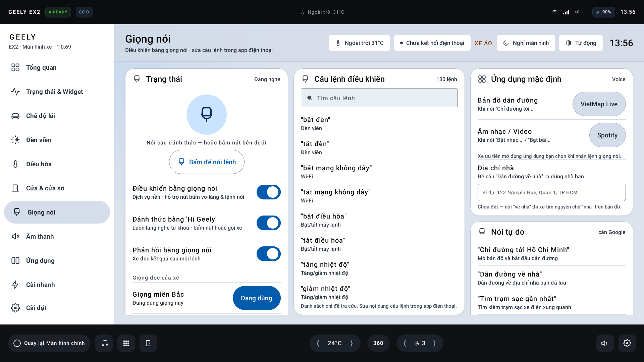Select "Tìm trạm sạc gần nhất" example

click(x=552, y=303)
